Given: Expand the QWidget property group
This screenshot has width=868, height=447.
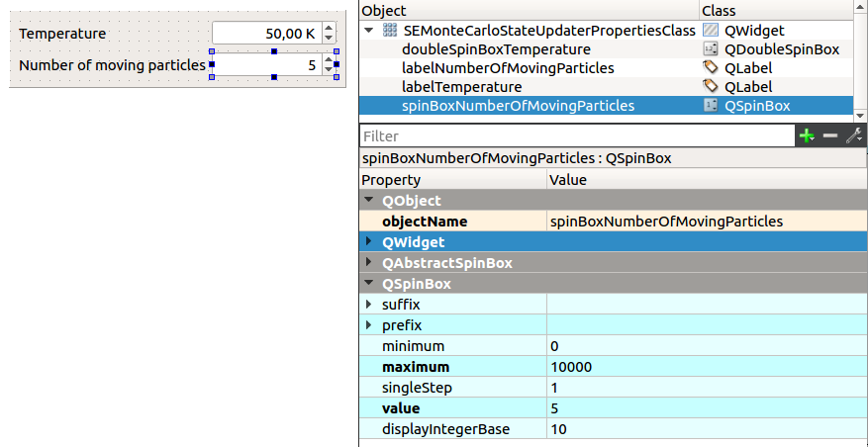Looking at the screenshot, I should (x=369, y=242).
